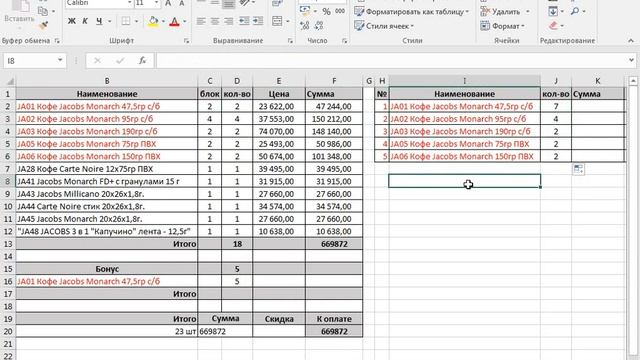
Task: Click into the formula bar
Action: (x=391, y=61)
